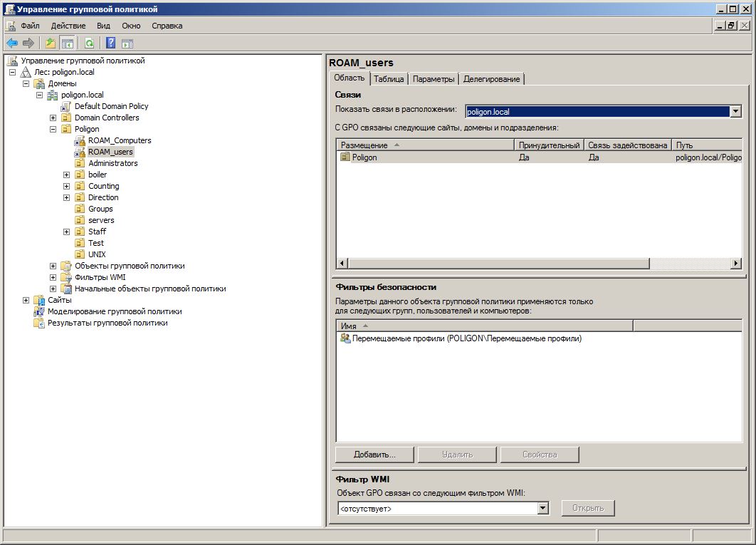This screenshot has height=545, width=756.
Task: Switch to the Параметры tab
Action: click(434, 79)
